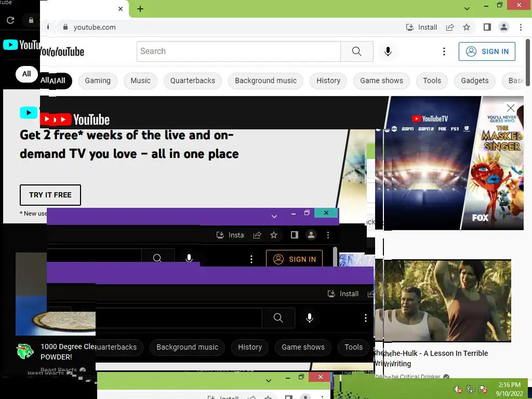Image resolution: width=532 pixels, height=399 pixels.
Task: Select History chip in light window
Action: pyautogui.click(x=328, y=81)
